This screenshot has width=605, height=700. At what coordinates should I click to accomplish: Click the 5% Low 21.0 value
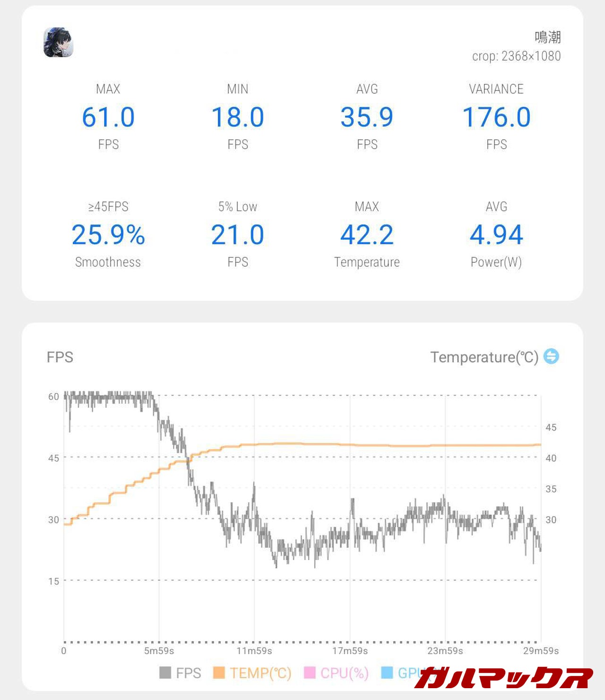pos(237,235)
